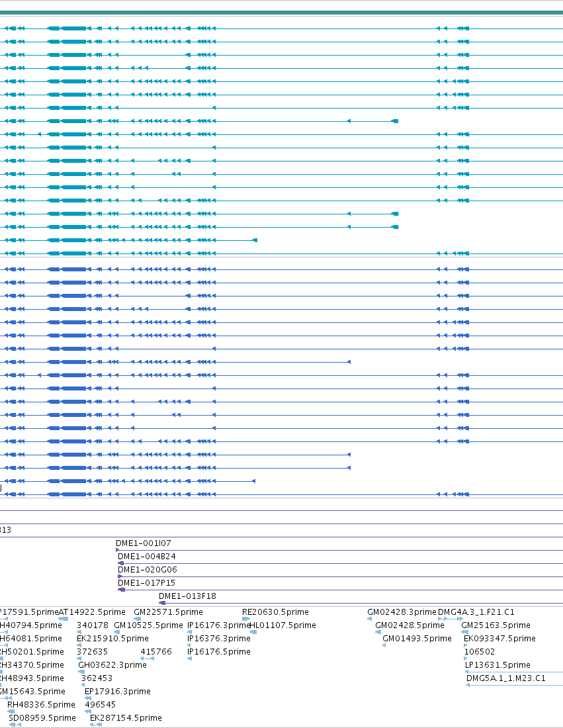This screenshot has height=728, width=563.
Task: Click the LP13631.5prime EST label
Action: 498,665
